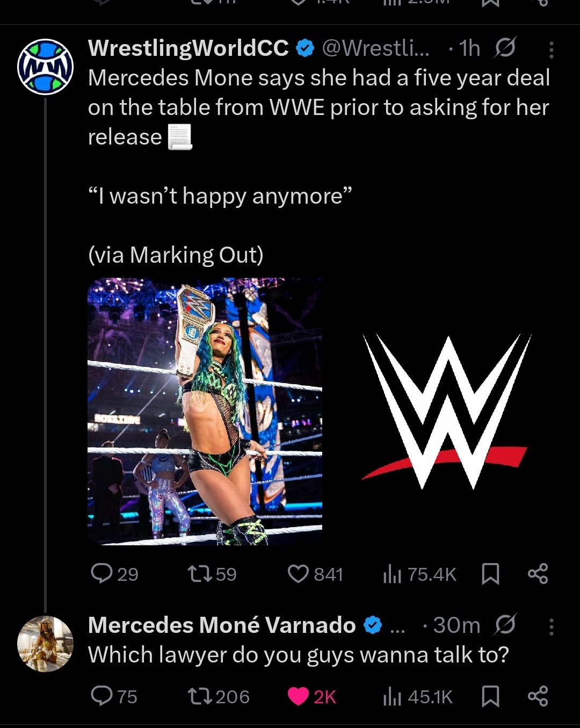
Task: Open the WWE logo image
Action: (445, 412)
